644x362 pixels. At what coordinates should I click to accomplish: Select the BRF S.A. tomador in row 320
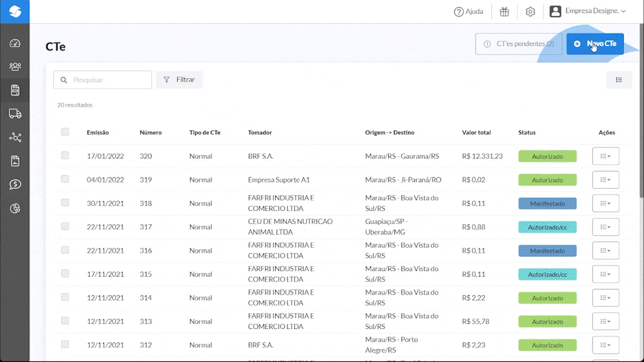[x=261, y=156]
